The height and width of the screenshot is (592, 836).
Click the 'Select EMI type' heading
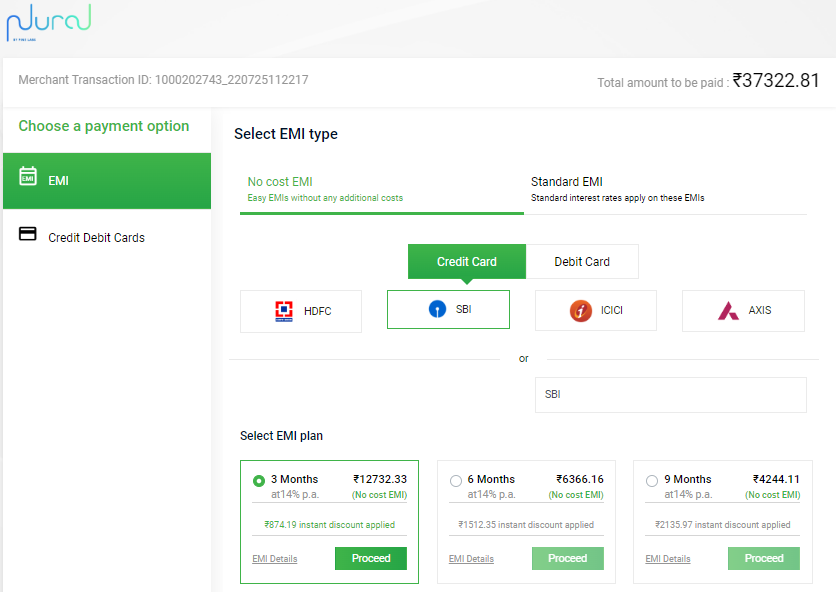pos(286,134)
